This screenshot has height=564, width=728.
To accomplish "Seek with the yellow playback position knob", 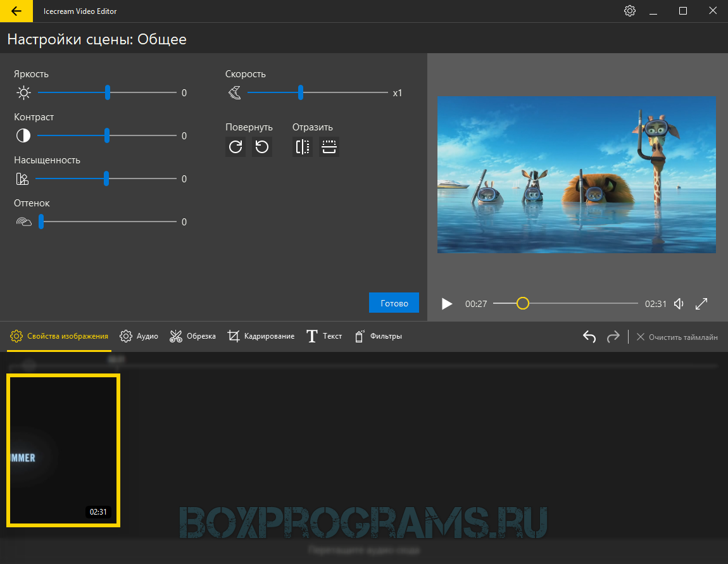I will coord(523,304).
